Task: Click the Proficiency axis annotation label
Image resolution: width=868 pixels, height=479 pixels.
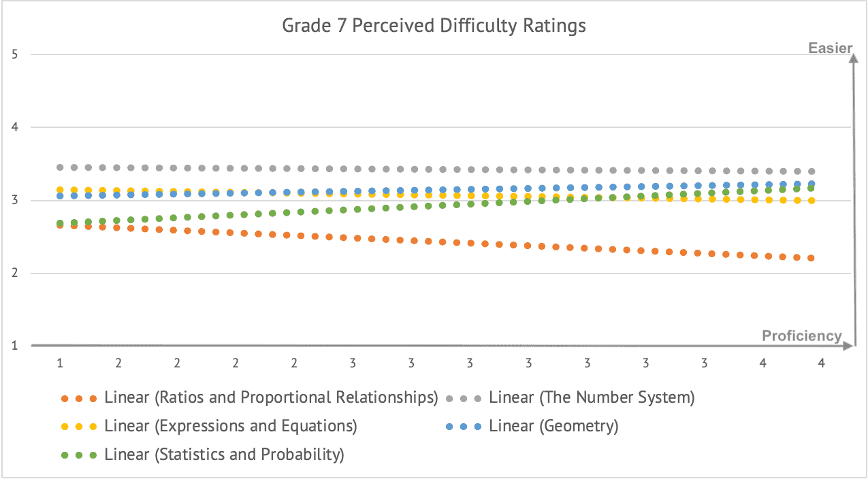Action: tap(801, 335)
